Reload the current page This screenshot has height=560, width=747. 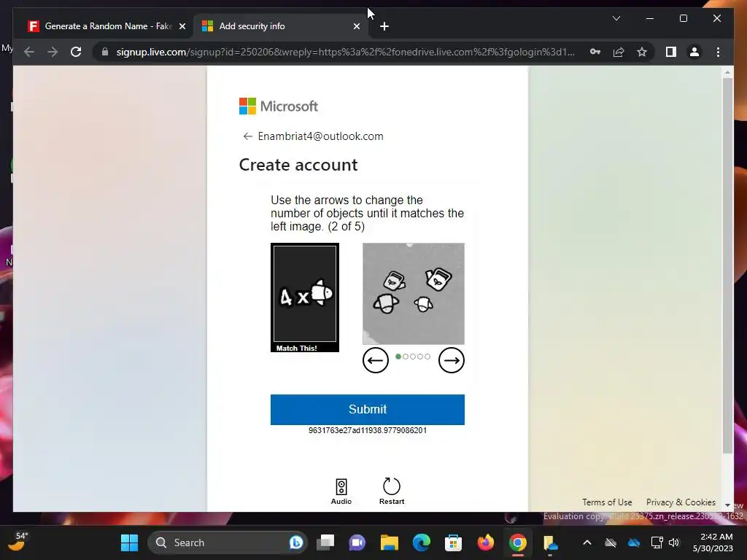tap(76, 52)
